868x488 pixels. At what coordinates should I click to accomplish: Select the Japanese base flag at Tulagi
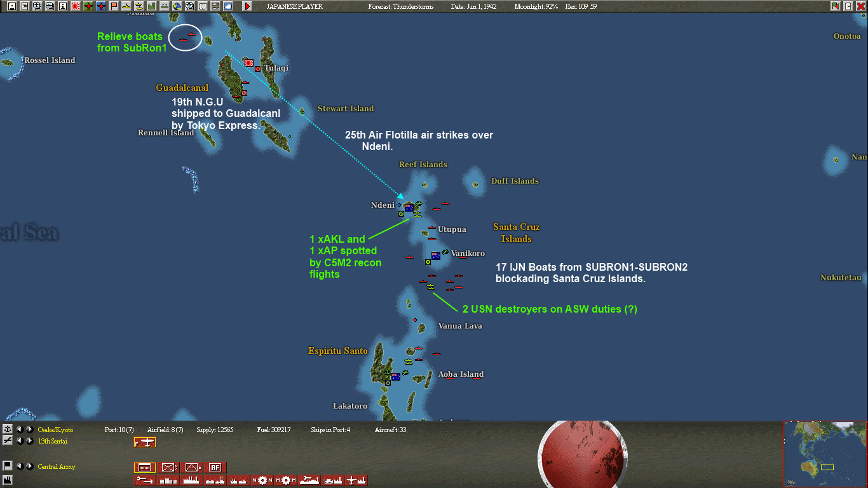coord(249,63)
